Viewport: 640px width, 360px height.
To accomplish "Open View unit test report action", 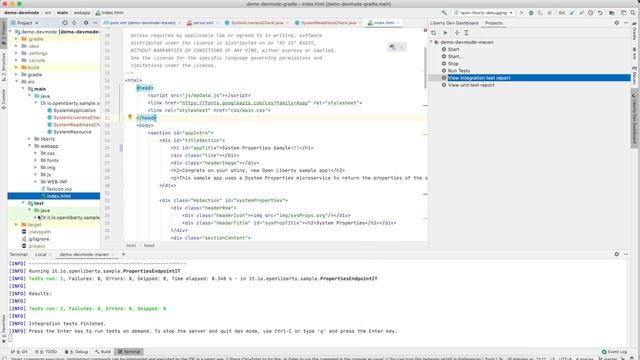I will pos(471,85).
